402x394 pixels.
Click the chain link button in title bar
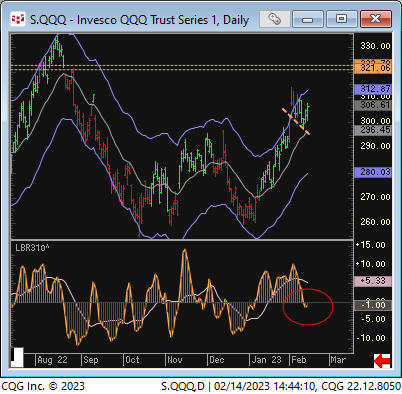click(275, 19)
